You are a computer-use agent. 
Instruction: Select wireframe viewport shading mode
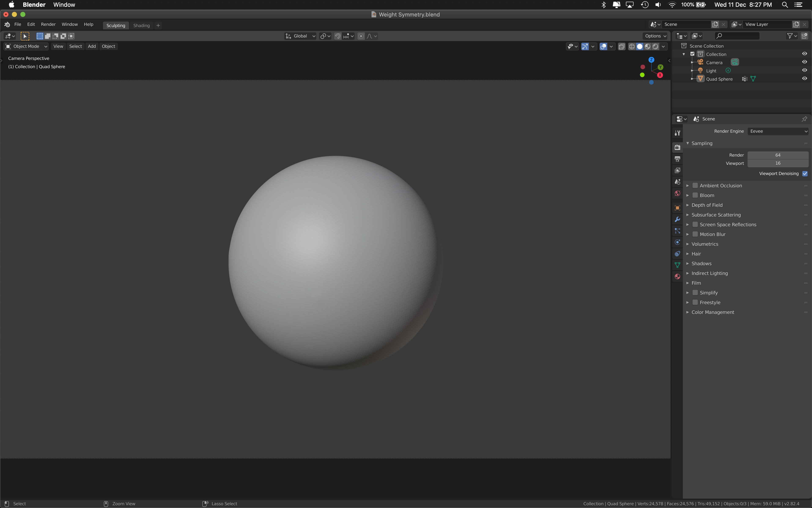(632, 46)
